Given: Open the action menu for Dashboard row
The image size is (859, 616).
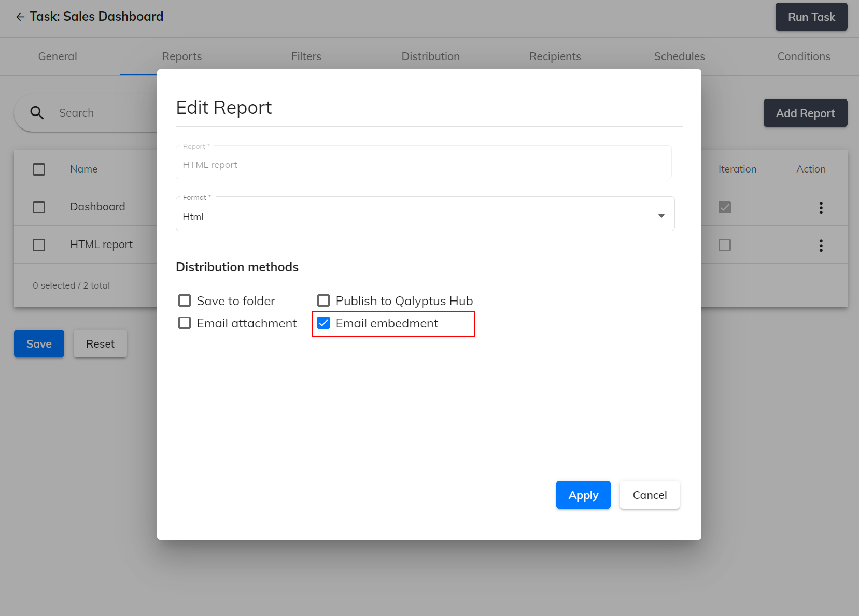Looking at the screenshot, I should (x=821, y=207).
